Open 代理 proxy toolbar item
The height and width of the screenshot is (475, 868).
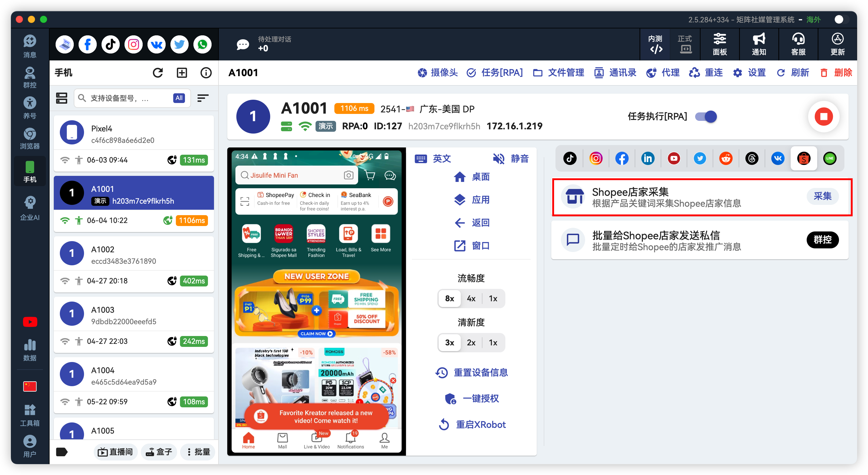pos(663,73)
